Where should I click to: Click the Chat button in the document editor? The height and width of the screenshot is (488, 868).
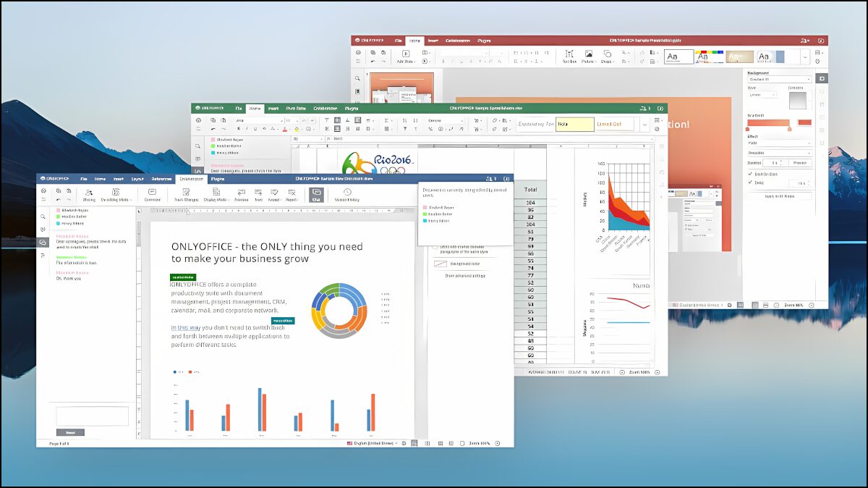pos(316,194)
